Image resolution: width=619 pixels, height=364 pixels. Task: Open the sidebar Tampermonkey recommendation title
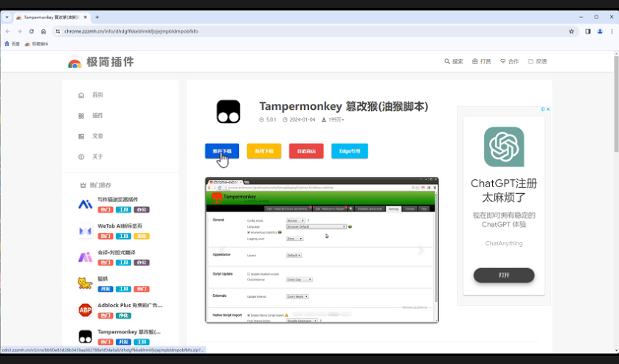point(129,332)
